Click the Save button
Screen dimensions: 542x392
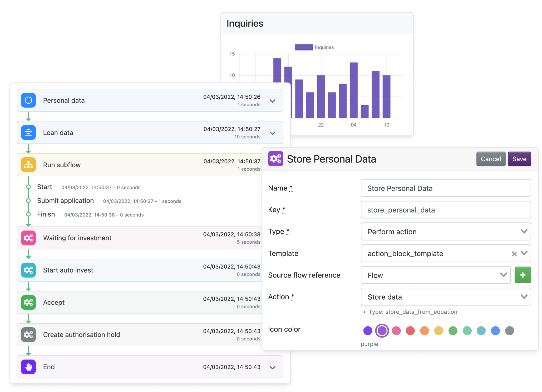pyautogui.click(x=519, y=159)
